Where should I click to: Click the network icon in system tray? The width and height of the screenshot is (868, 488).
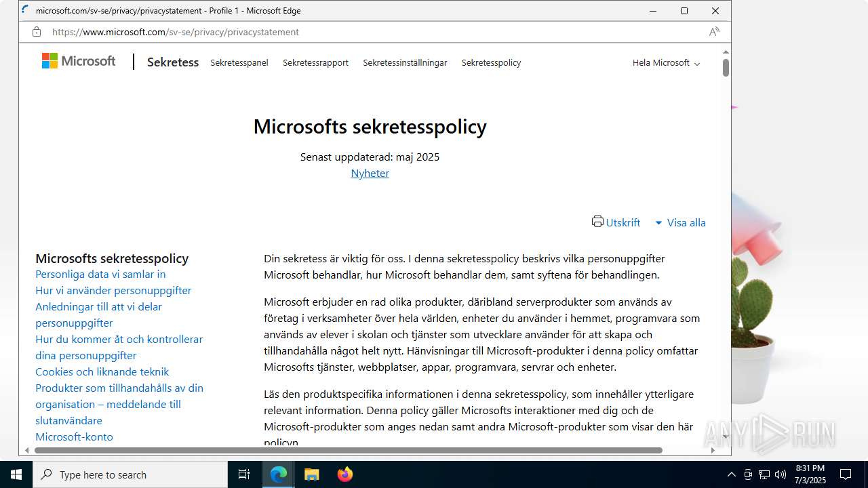(x=764, y=474)
